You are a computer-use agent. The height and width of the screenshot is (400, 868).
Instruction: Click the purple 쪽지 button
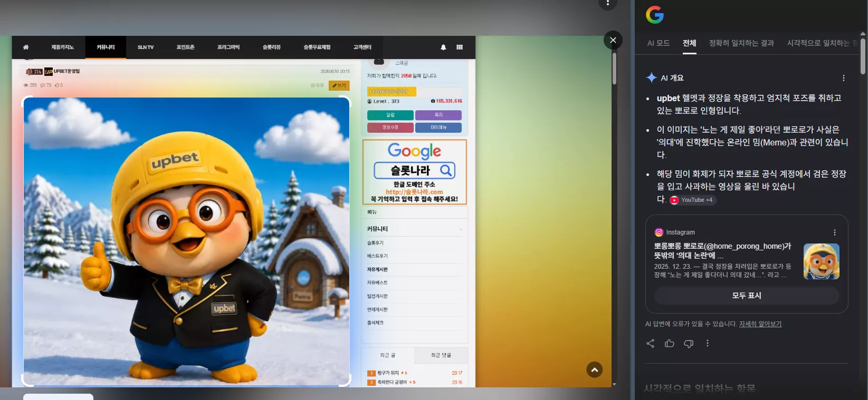coord(438,115)
